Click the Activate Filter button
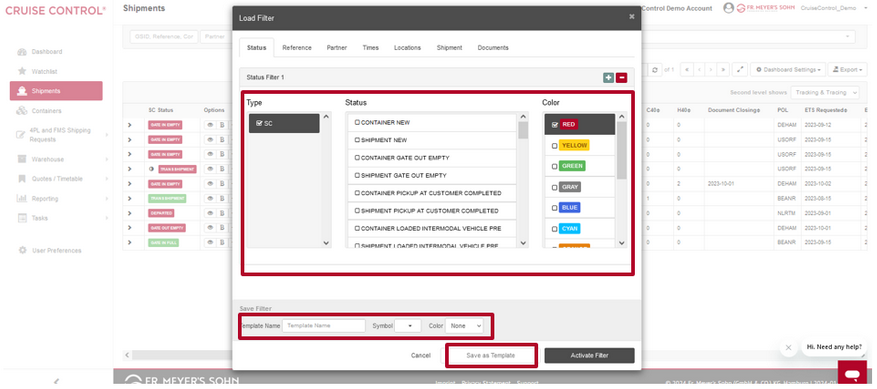 [x=590, y=355]
